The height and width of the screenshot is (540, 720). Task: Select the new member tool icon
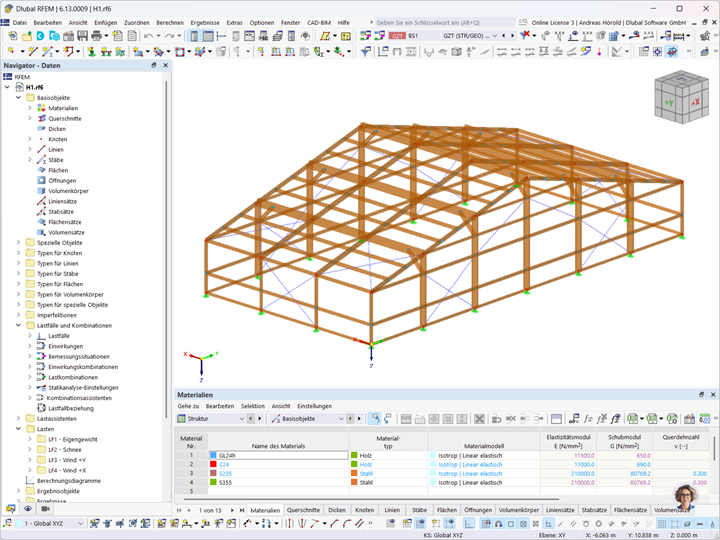tap(46, 51)
